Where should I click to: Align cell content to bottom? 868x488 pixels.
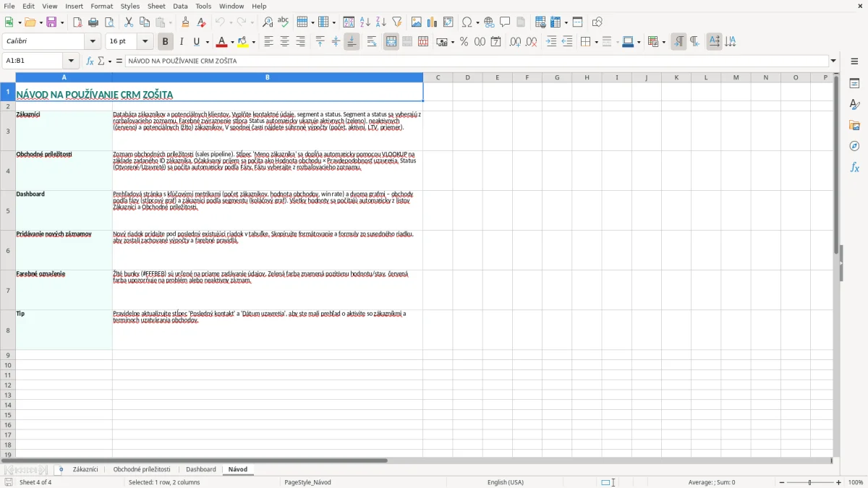[352, 42]
